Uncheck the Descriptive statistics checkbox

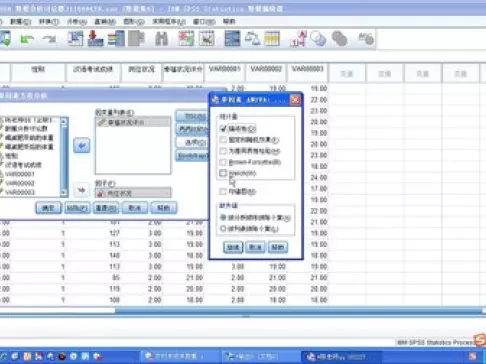[223, 128]
